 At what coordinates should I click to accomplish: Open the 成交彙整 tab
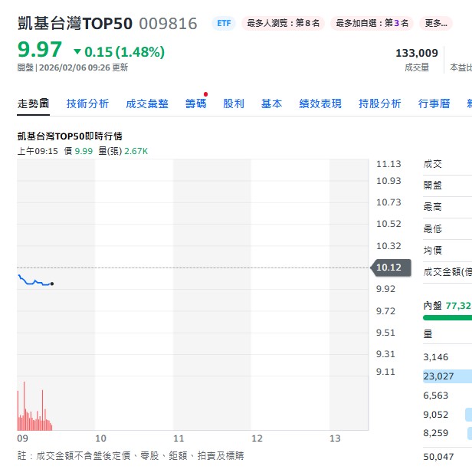[x=146, y=103]
